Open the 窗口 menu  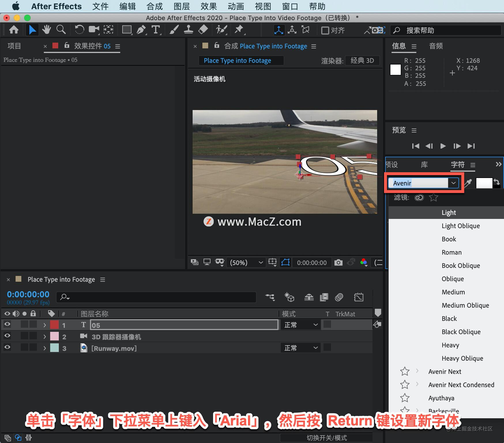click(x=290, y=6)
